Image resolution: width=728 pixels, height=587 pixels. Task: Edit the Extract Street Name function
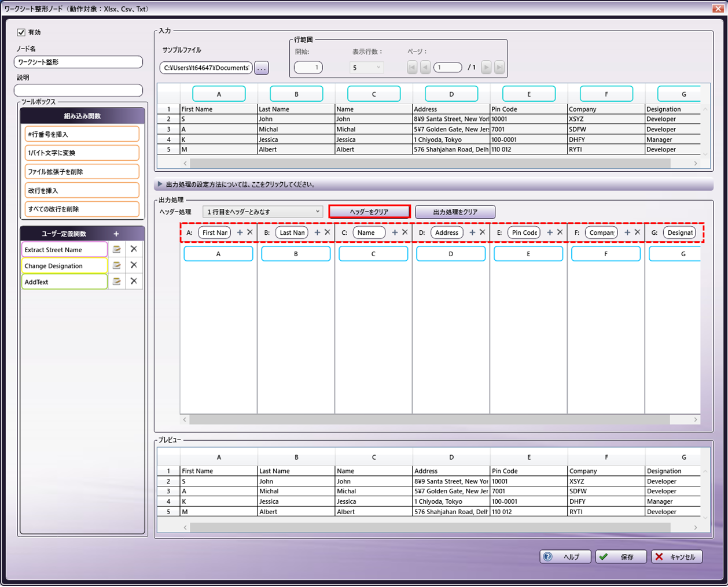(116, 249)
